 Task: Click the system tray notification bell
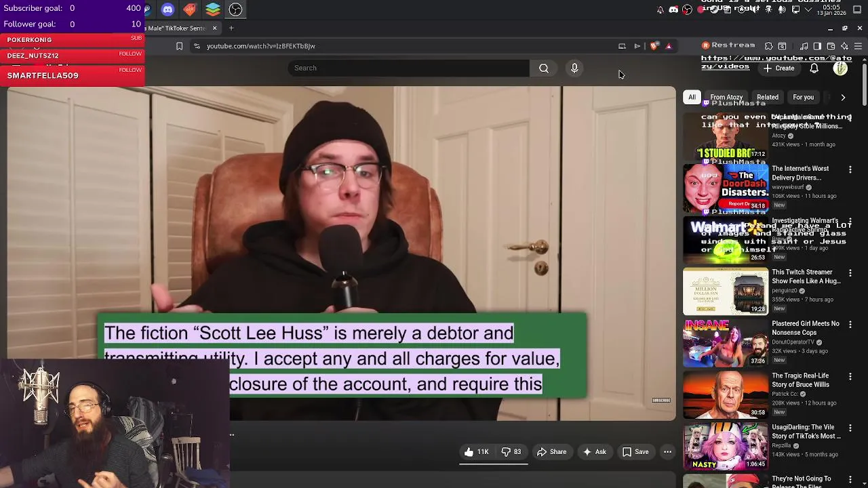[660, 9]
